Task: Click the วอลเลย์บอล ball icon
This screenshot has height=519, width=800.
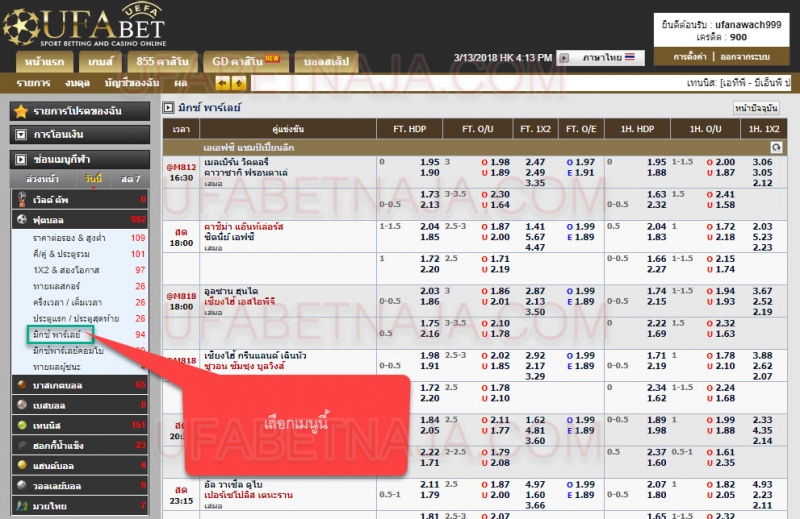Action: click(x=22, y=485)
